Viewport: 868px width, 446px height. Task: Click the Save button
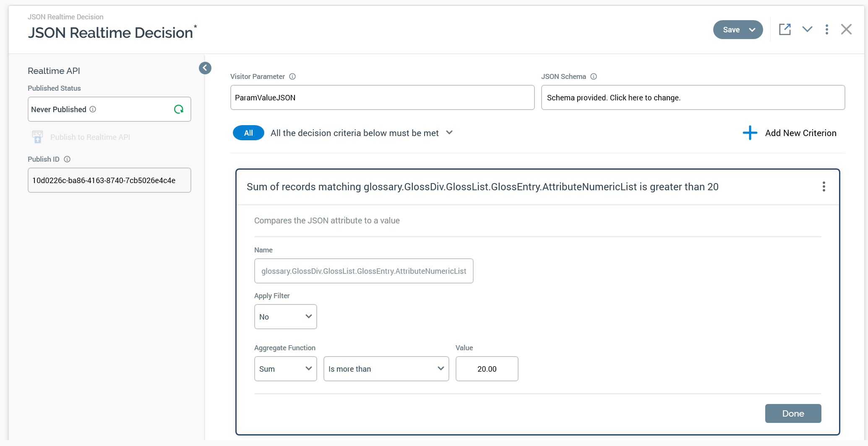click(731, 30)
